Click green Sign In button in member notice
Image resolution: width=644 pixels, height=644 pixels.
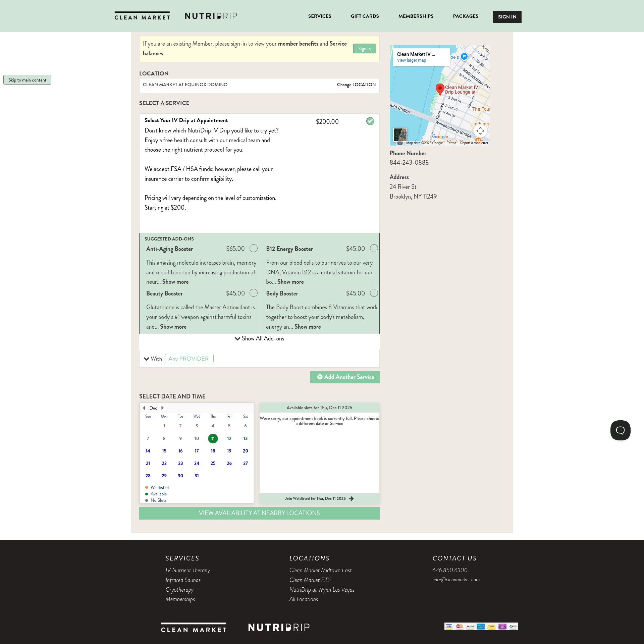click(364, 49)
